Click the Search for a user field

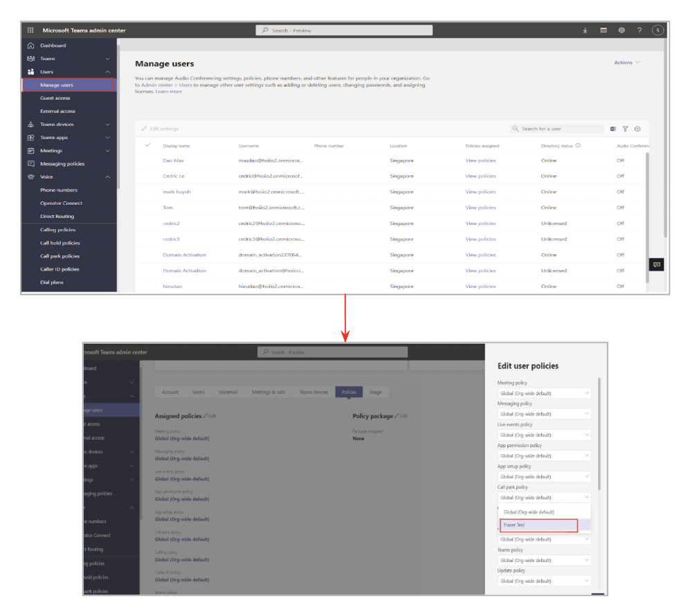pyautogui.click(x=556, y=129)
